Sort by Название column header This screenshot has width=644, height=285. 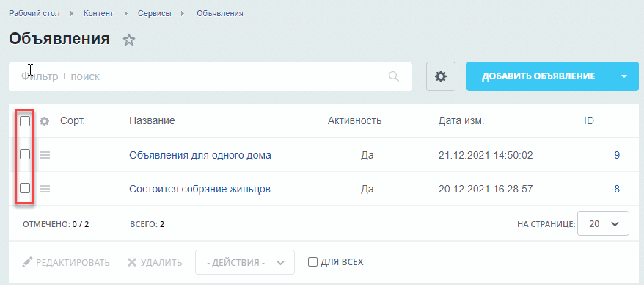tap(152, 121)
